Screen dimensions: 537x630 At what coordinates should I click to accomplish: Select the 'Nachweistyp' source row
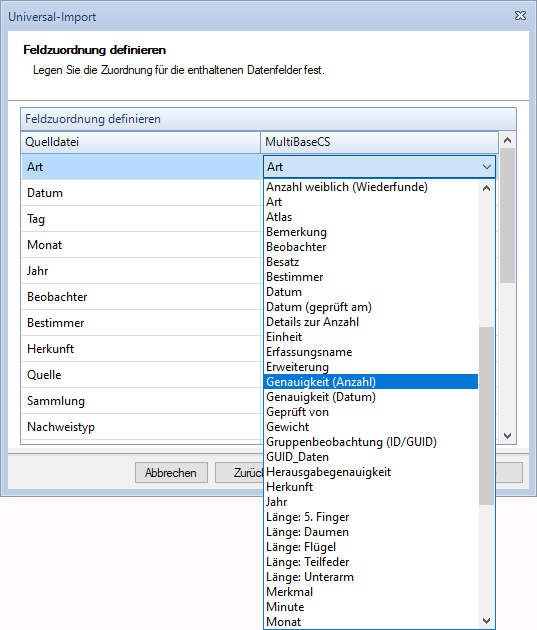(141, 427)
